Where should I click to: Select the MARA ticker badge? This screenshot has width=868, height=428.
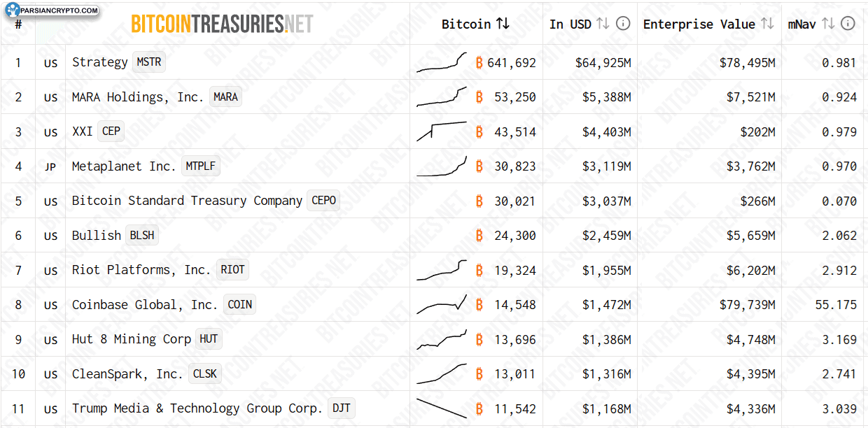[x=225, y=97]
